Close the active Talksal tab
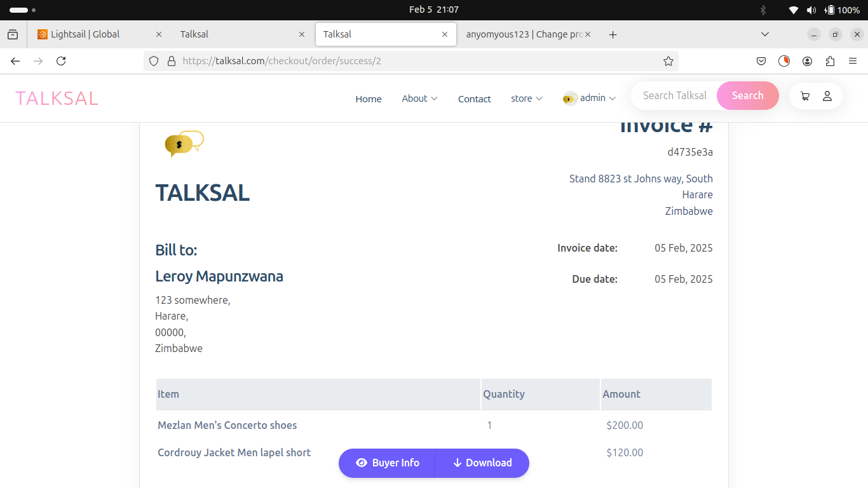This screenshot has height=488, width=868. coord(445,34)
